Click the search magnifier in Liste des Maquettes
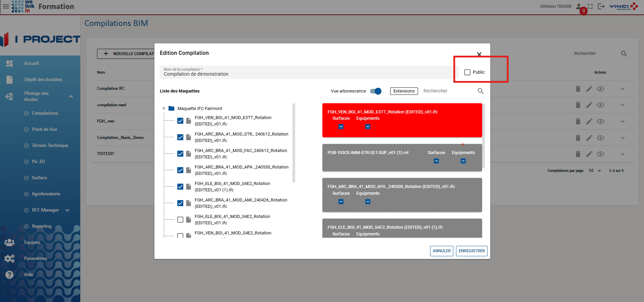This screenshot has height=302, width=644. pyautogui.click(x=480, y=91)
